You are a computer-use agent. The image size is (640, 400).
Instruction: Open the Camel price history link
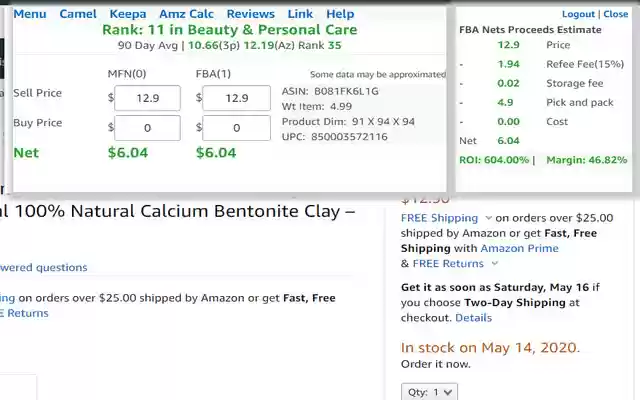click(78, 14)
